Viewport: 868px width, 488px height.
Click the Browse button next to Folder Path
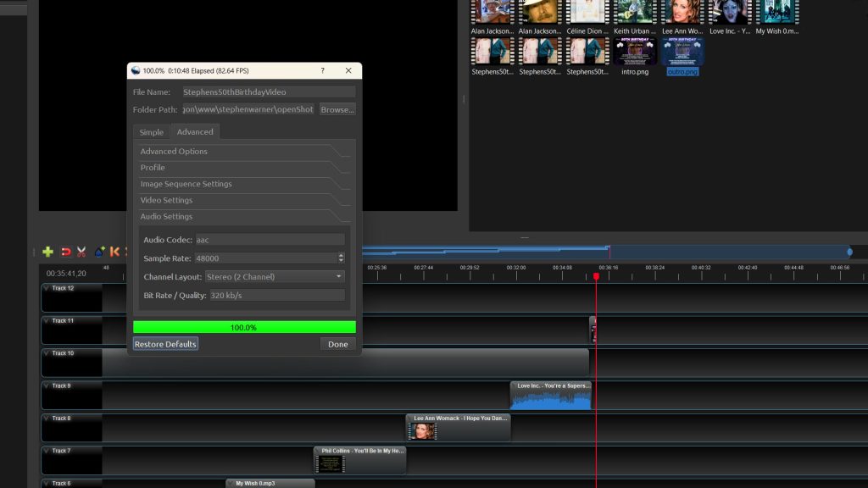[x=337, y=109]
